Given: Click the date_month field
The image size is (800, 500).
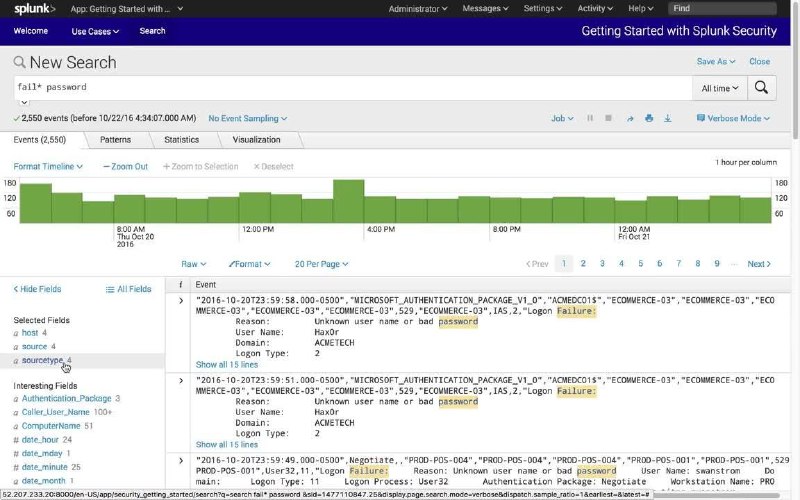Looking at the screenshot, I should pyautogui.click(x=43, y=481).
